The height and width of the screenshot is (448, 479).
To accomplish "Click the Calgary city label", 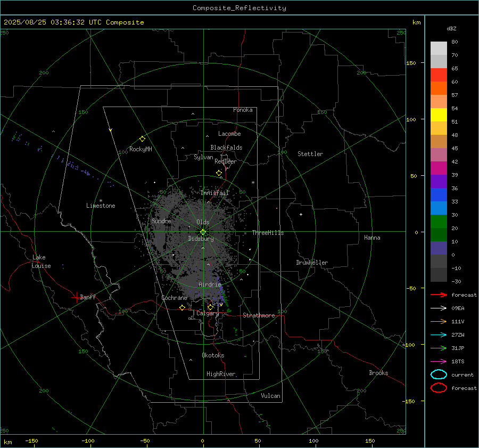I will [208, 313].
